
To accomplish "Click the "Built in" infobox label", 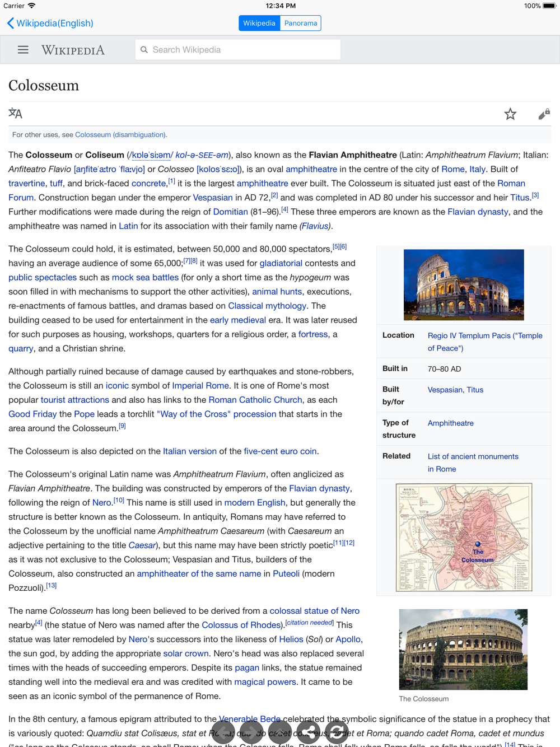I will (x=395, y=368).
